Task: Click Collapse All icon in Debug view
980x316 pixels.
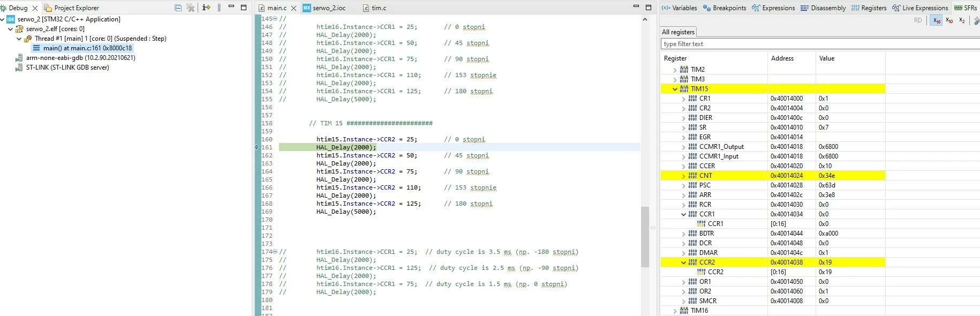Action: (x=178, y=7)
